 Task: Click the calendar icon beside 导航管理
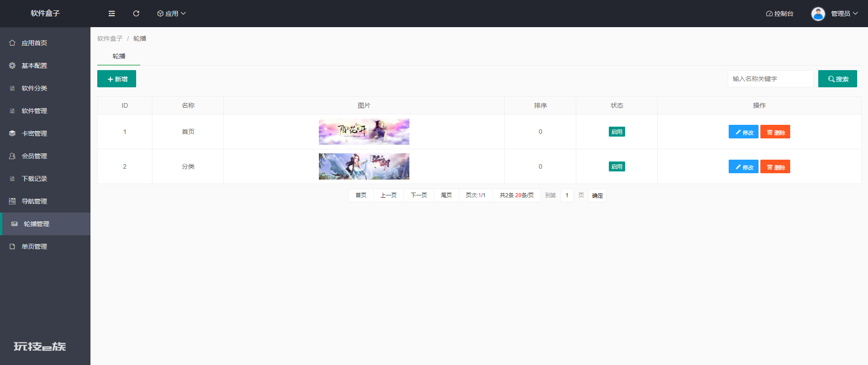[x=12, y=201]
